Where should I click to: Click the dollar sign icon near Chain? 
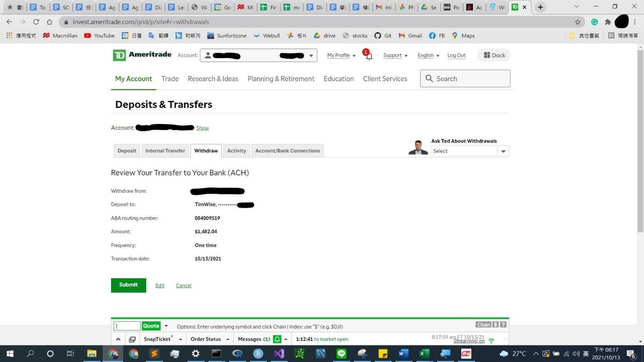pyautogui.click(x=496, y=324)
